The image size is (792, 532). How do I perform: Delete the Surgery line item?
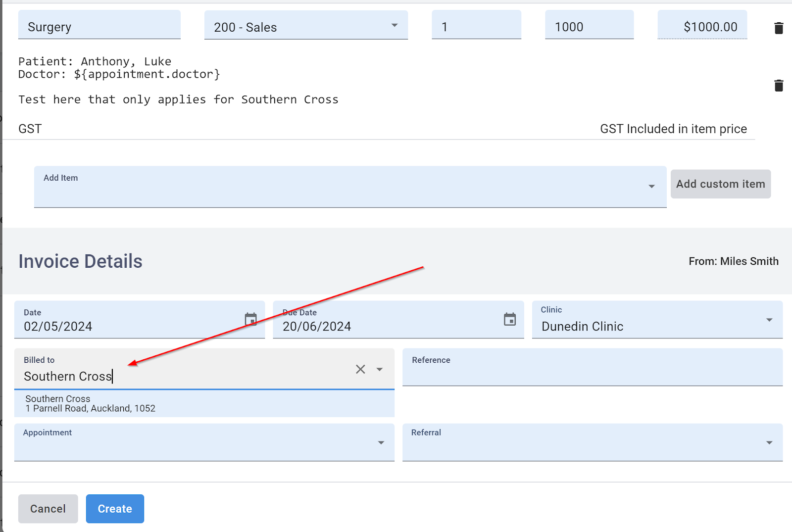778,28
